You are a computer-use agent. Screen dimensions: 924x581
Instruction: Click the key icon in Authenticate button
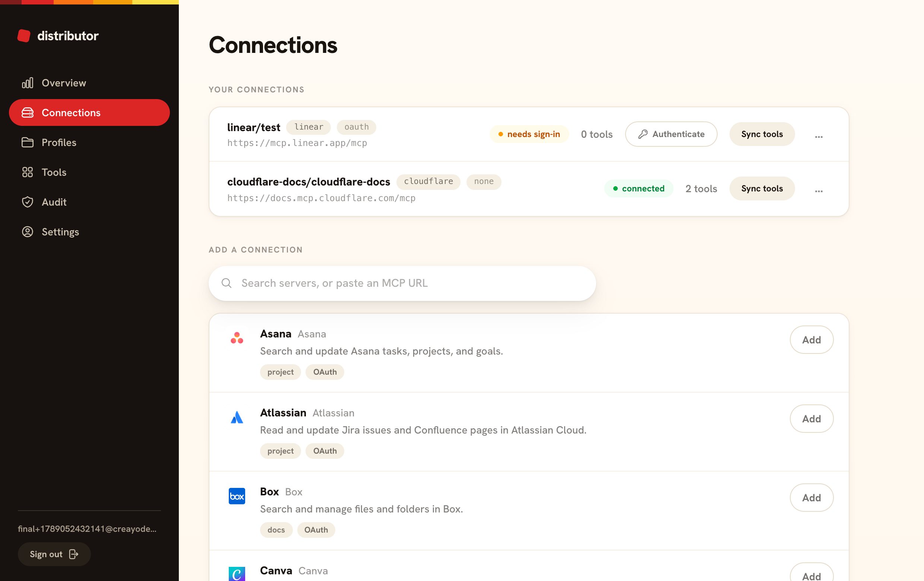tap(643, 134)
